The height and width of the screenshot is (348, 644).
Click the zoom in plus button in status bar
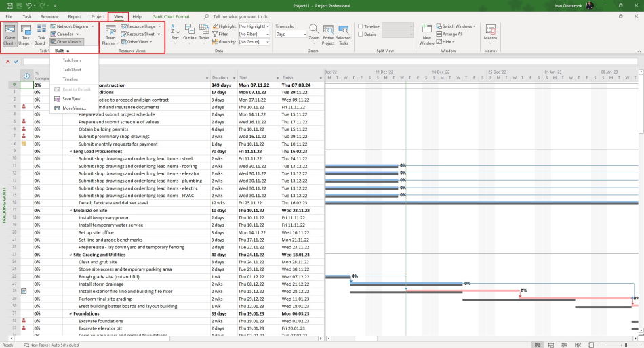pos(641,345)
